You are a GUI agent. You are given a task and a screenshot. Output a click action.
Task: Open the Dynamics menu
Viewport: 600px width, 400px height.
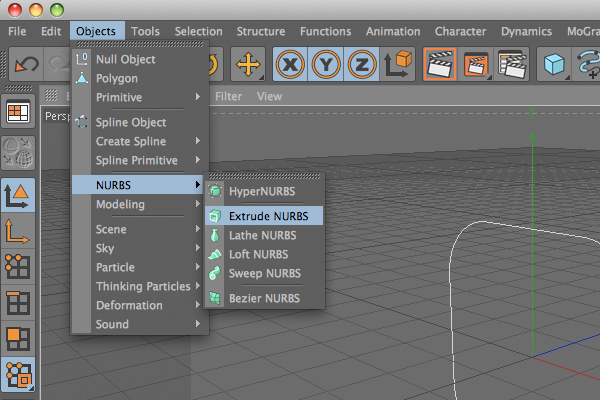pyautogui.click(x=527, y=31)
